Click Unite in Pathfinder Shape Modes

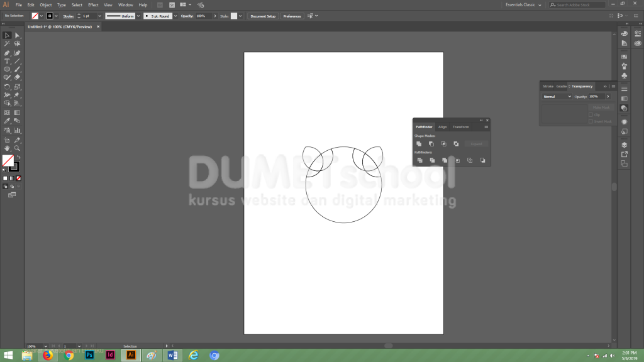[x=419, y=144]
